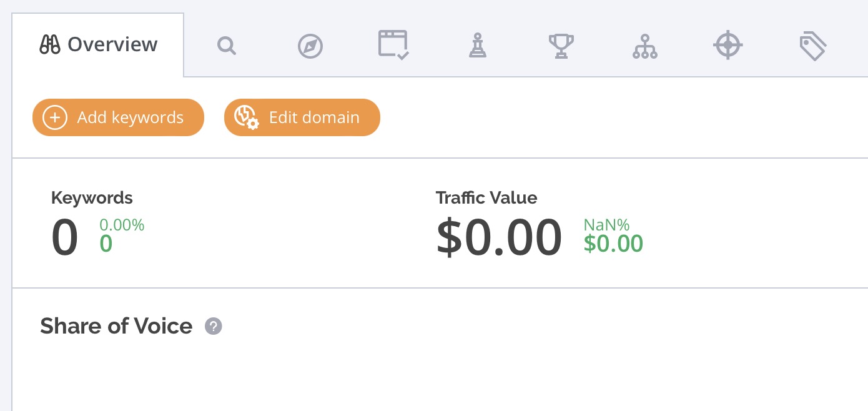Open the magnifying glass search tab
868x411 pixels.
pyautogui.click(x=227, y=46)
